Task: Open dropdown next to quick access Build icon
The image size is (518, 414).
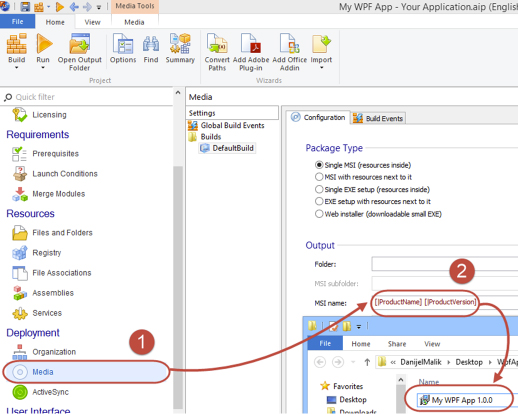Action: tap(49, 7)
